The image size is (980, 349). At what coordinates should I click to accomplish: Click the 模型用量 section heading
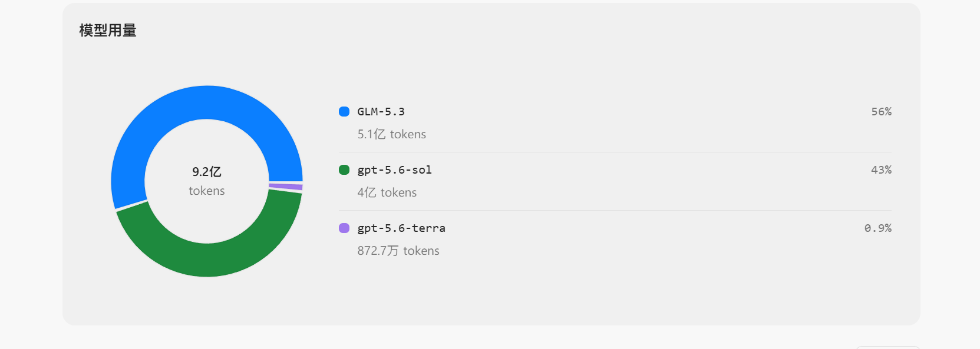coord(108,31)
